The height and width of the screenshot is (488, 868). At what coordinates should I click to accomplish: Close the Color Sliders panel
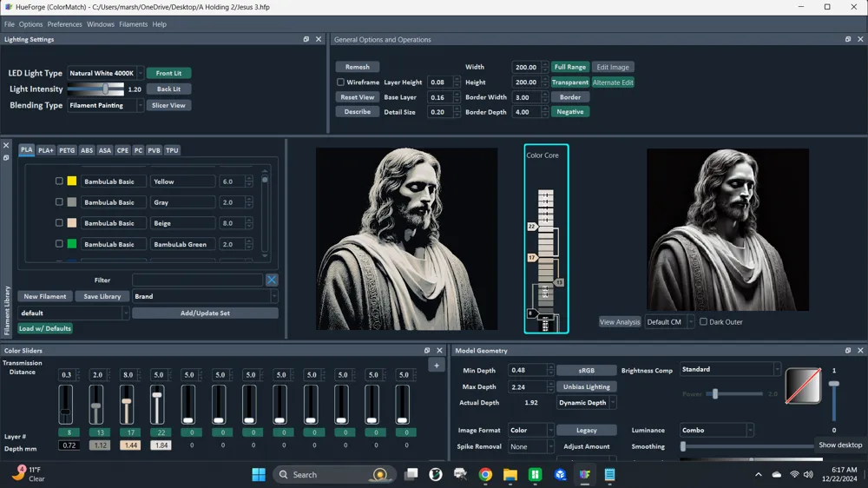(x=439, y=351)
